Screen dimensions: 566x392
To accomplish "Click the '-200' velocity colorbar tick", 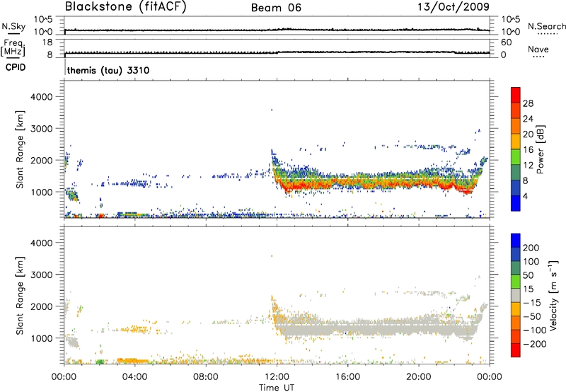I will 536,344.
